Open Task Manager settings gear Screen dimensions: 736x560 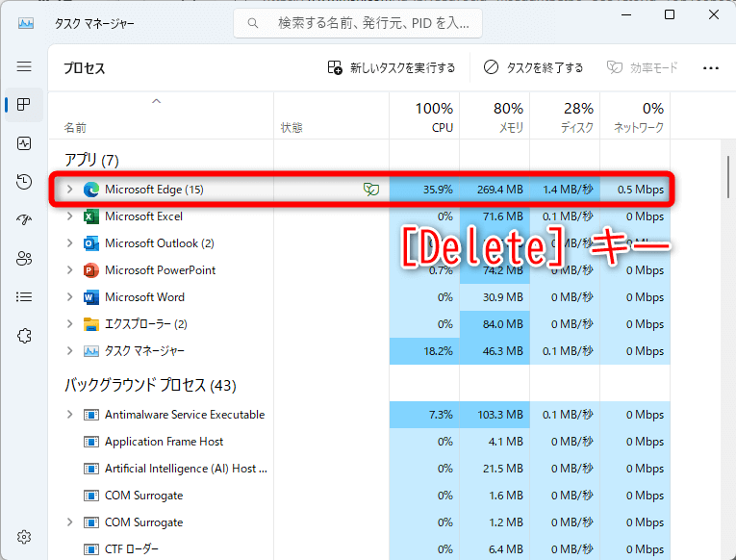pos(24,537)
